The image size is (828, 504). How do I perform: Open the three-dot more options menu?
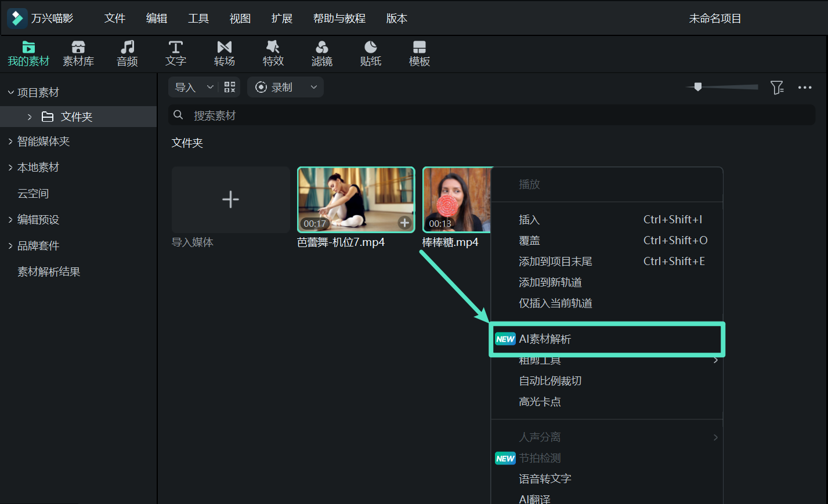click(805, 88)
